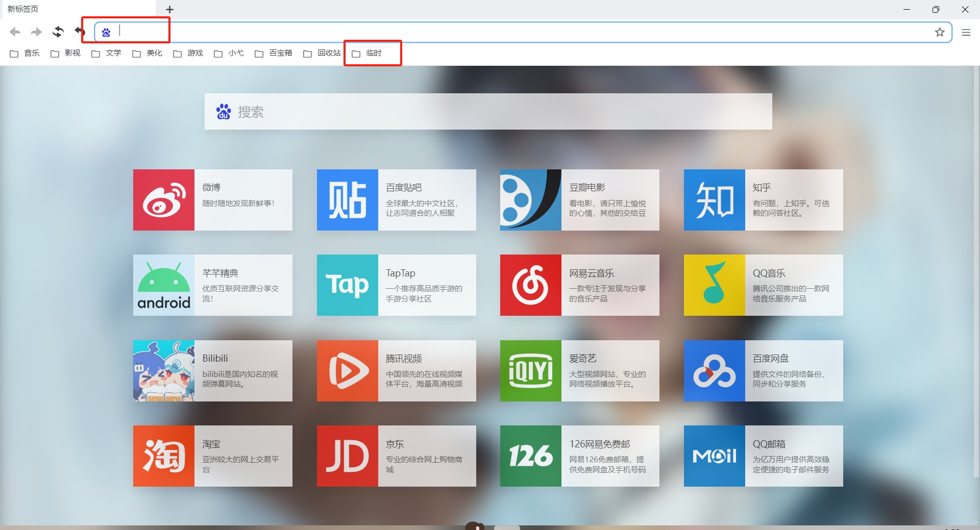Expand the 美化 bookmark folder

tap(147, 53)
